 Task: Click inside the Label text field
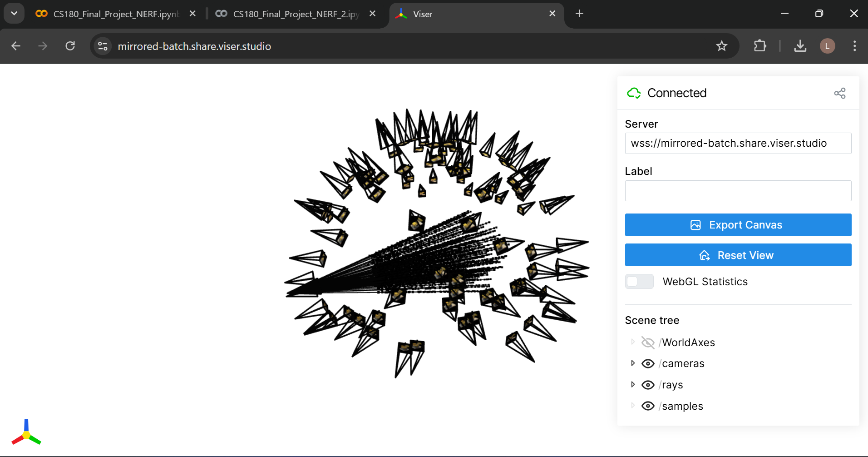click(x=738, y=191)
